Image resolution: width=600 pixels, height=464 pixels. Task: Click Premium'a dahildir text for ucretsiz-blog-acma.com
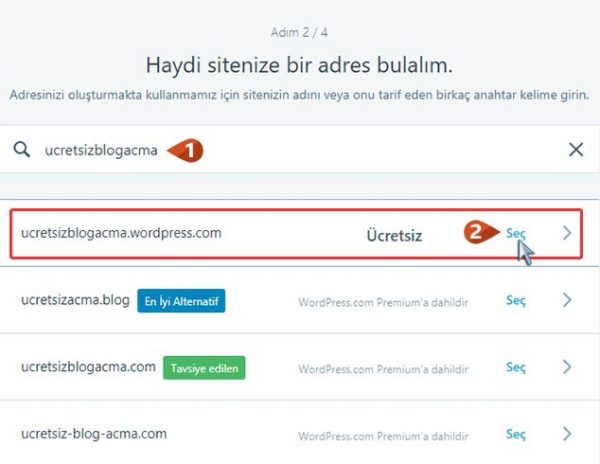[x=383, y=436]
